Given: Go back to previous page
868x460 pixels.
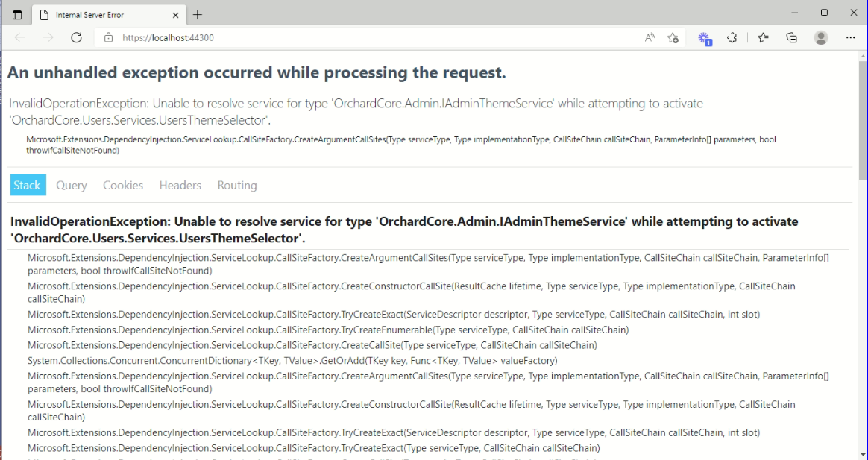Looking at the screenshot, I should [x=20, y=37].
